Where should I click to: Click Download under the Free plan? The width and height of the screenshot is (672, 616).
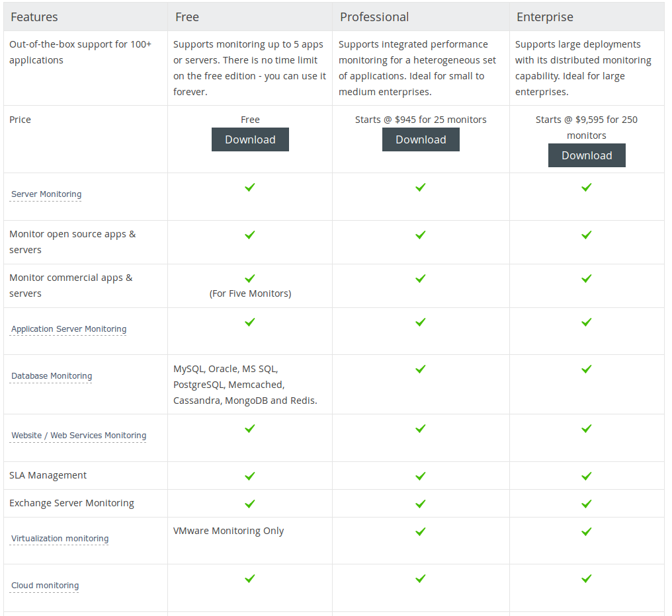pos(250,139)
